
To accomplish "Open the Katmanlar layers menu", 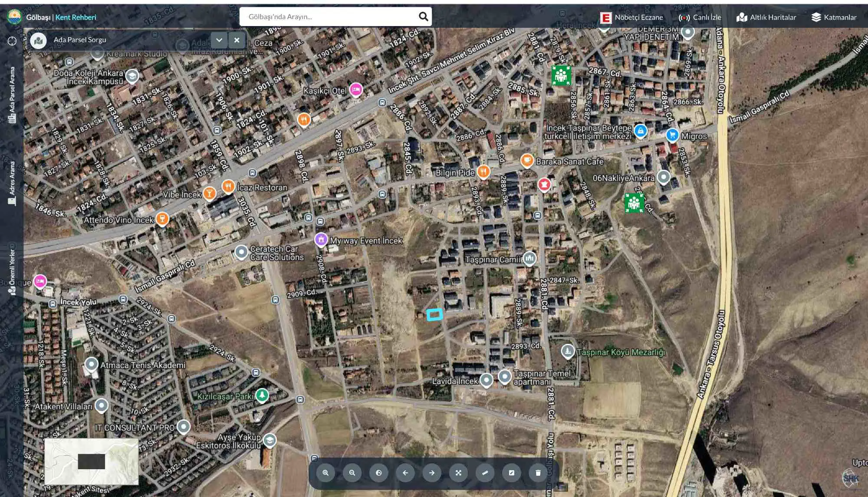I will click(x=834, y=17).
